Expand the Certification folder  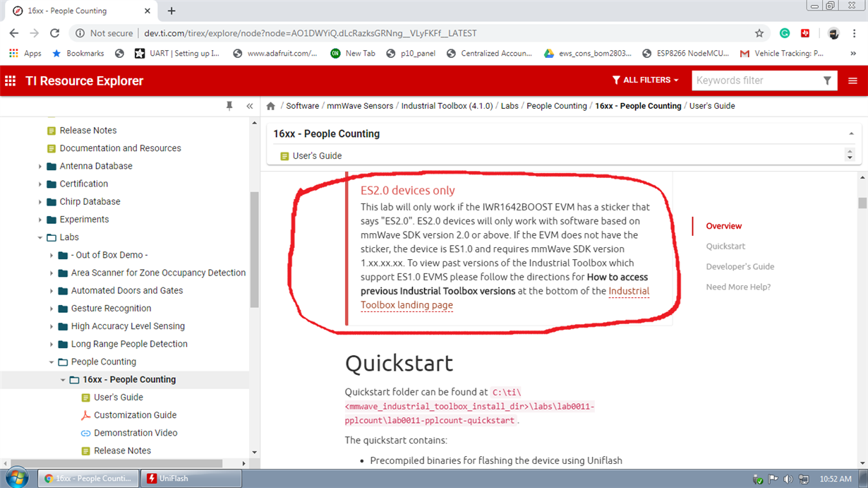[x=40, y=184]
